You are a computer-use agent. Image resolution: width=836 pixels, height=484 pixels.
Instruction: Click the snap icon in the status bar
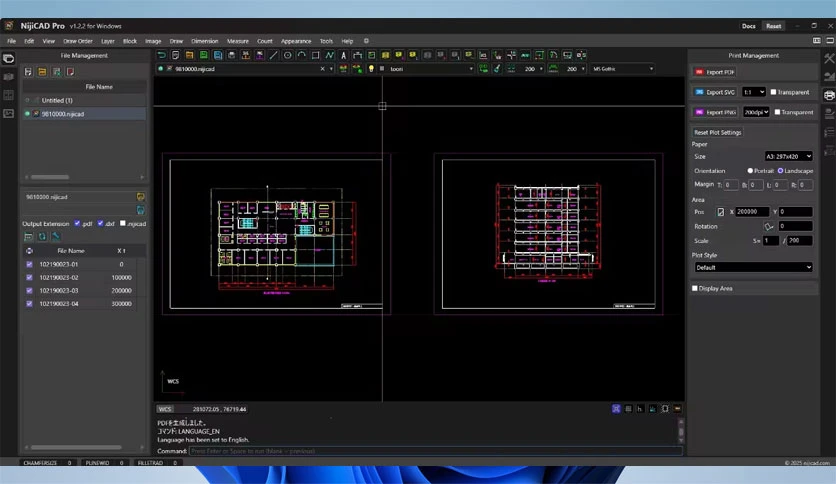click(x=616, y=409)
